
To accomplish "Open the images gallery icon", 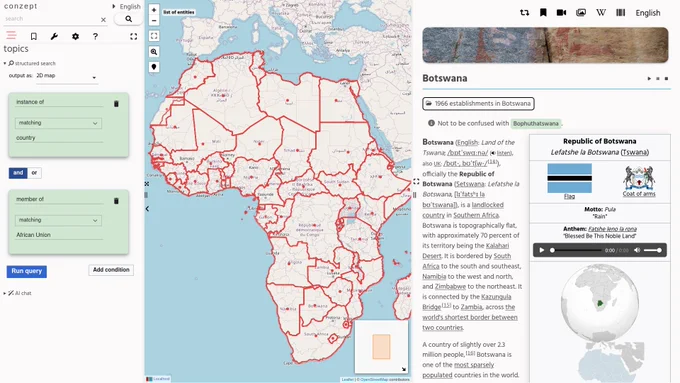I will 581,13.
